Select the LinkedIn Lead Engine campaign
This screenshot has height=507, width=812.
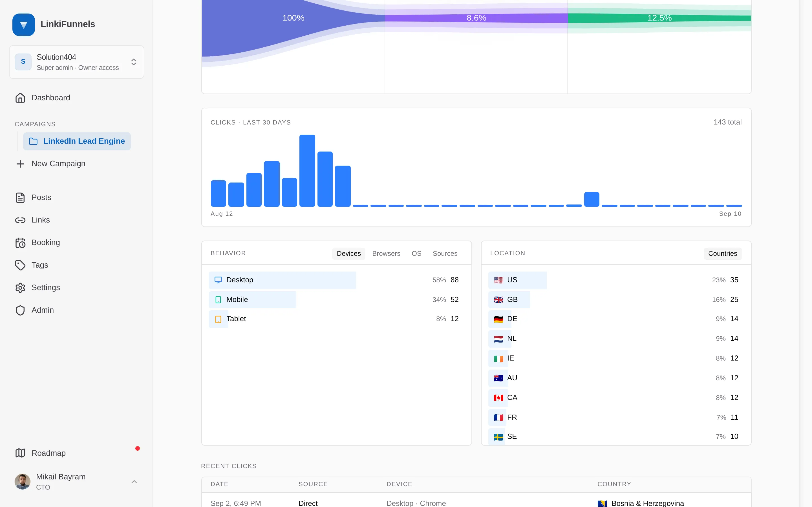pyautogui.click(x=77, y=141)
